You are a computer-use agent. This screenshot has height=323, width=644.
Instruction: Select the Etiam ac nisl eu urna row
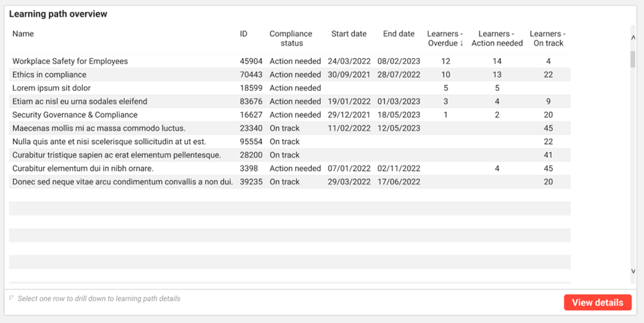click(x=79, y=101)
